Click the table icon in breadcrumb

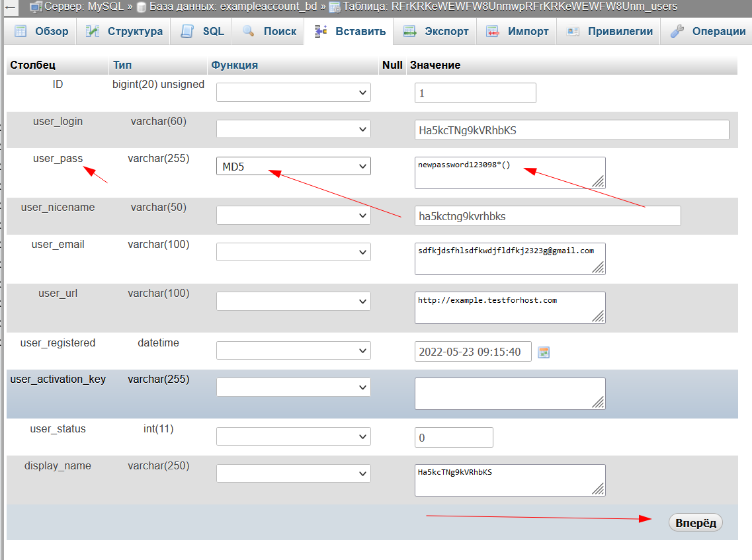335,7
